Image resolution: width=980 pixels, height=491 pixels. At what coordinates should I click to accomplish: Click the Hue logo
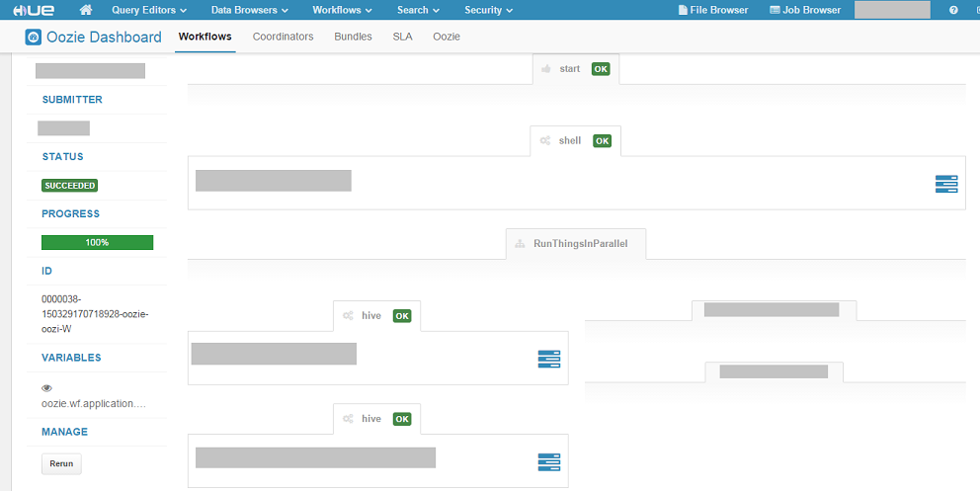tap(37, 10)
